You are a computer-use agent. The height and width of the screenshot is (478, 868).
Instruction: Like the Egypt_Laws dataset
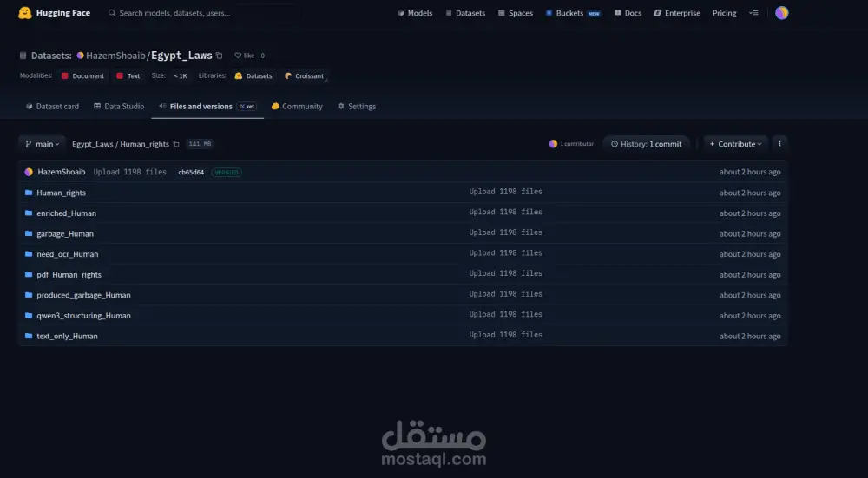pyautogui.click(x=244, y=56)
